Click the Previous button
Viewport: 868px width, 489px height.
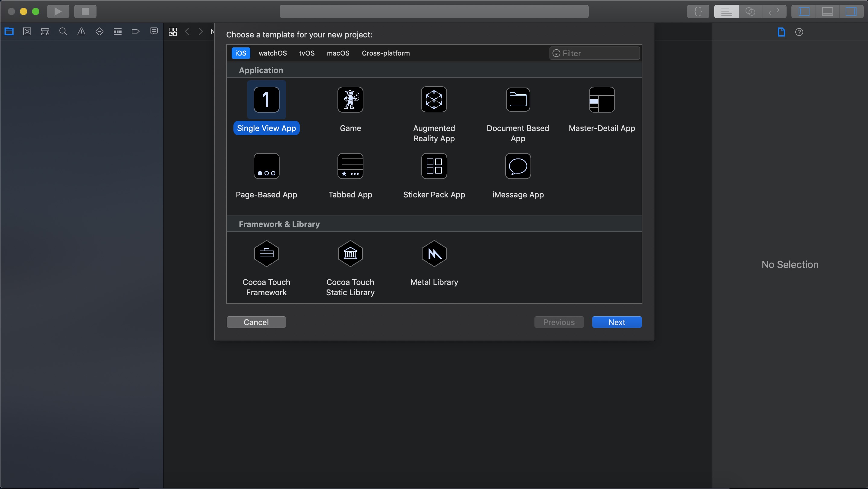559,322
